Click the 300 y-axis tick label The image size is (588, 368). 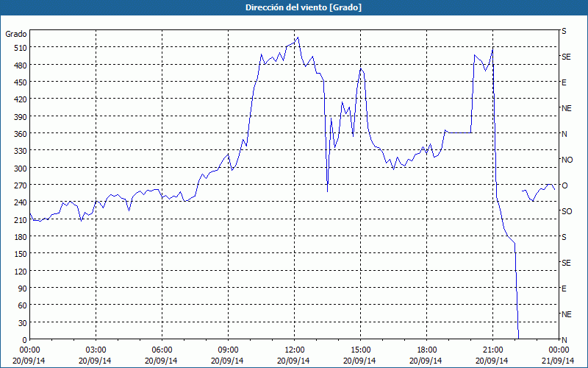coord(21,169)
